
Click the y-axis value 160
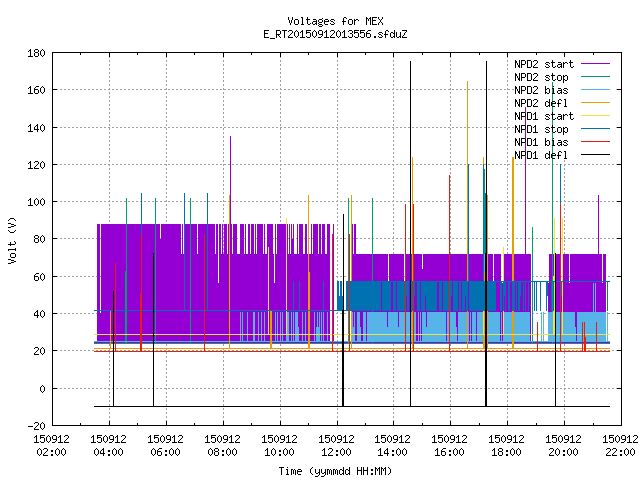pyautogui.click(x=36, y=90)
